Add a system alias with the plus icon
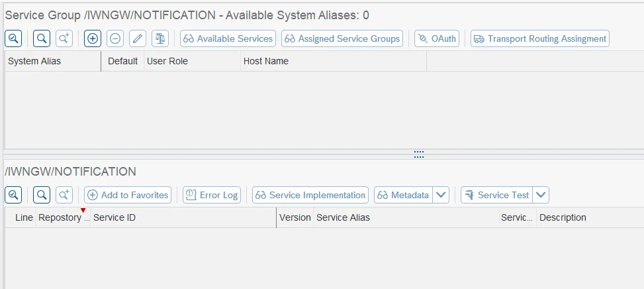644x289 pixels. (93, 38)
